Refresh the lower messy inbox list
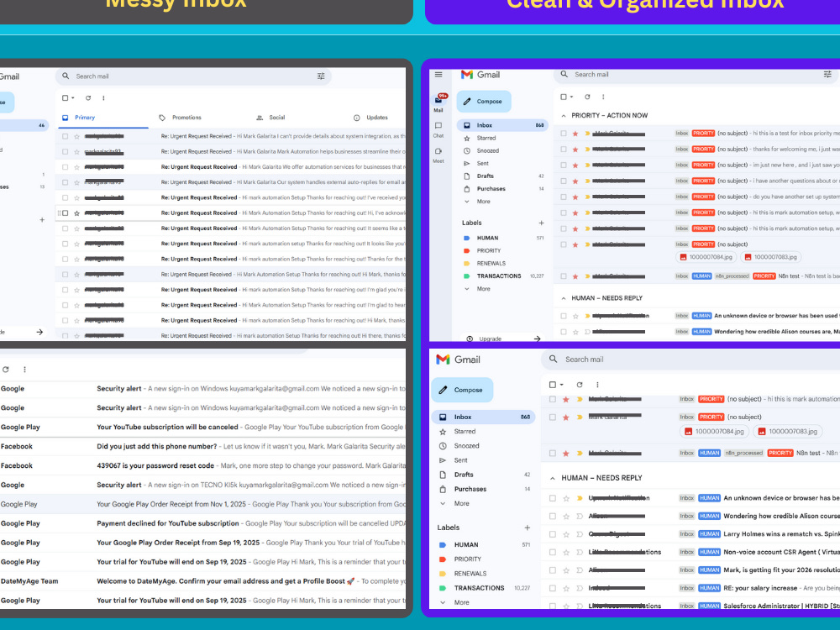 coord(5,369)
